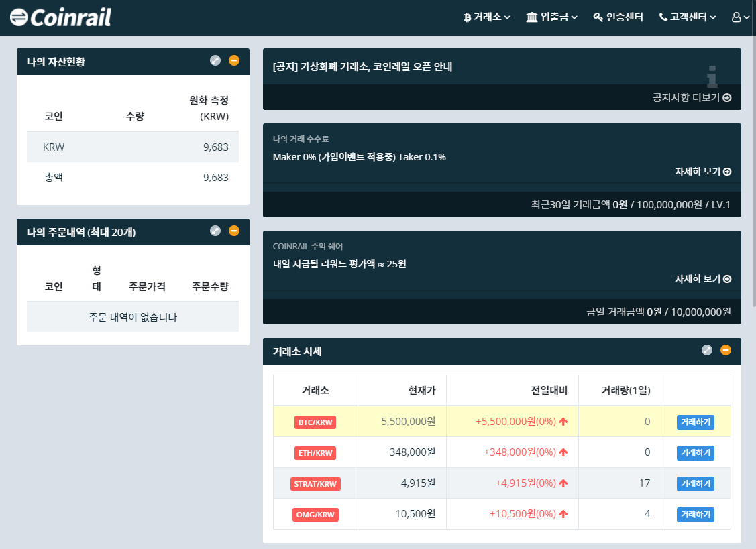Click the 금일 거래금액 status line

[658, 312]
